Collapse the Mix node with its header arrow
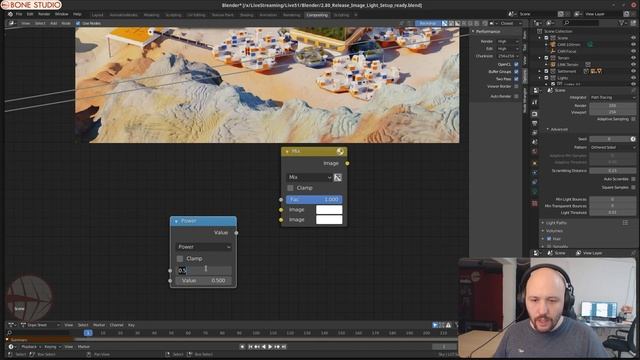 (x=287, y=151)
